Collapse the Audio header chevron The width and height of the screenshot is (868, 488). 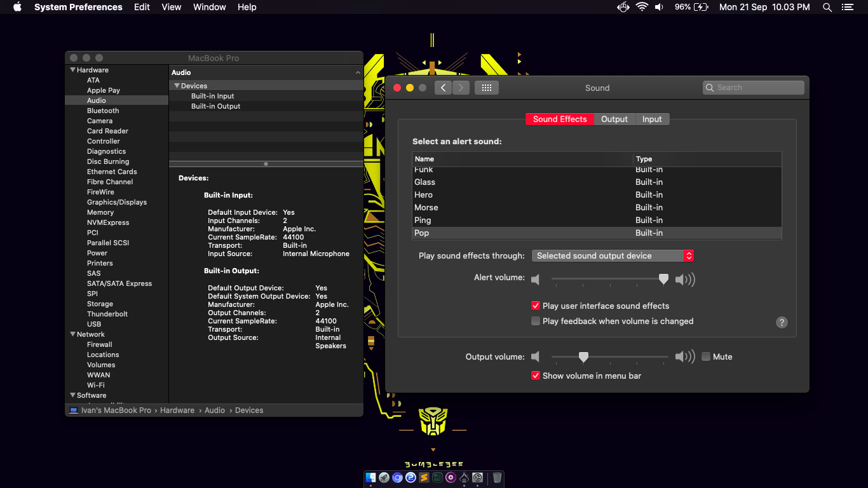coord(358,73)
